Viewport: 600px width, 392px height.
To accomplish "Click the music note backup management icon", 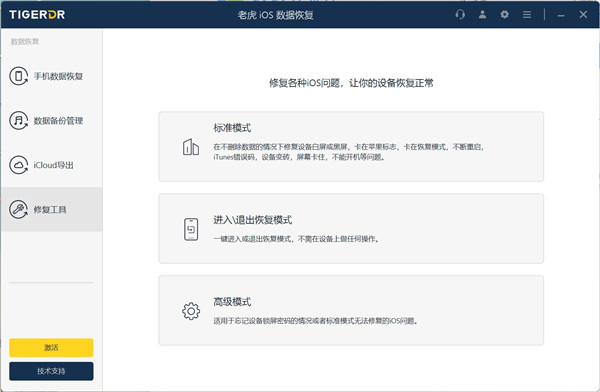I will [18, 121].
